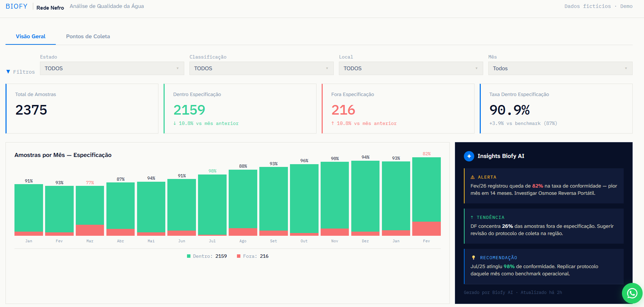Click the green bar for Nov
The height and width of the screenshot is (307, 644).
pos(335,195)
